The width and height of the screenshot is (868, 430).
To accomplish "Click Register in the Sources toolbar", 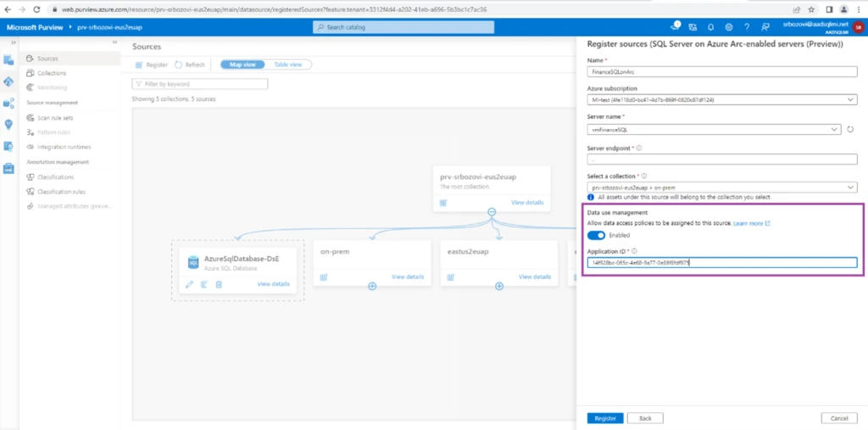I will (152, 64).
